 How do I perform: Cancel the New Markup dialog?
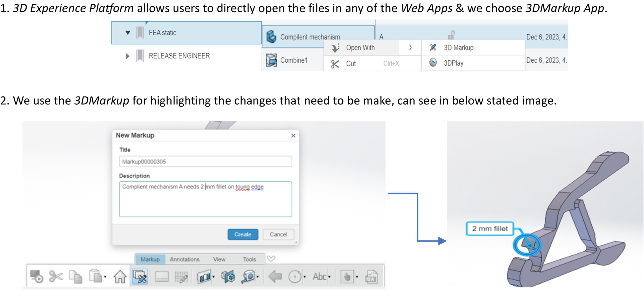point(278,234)
